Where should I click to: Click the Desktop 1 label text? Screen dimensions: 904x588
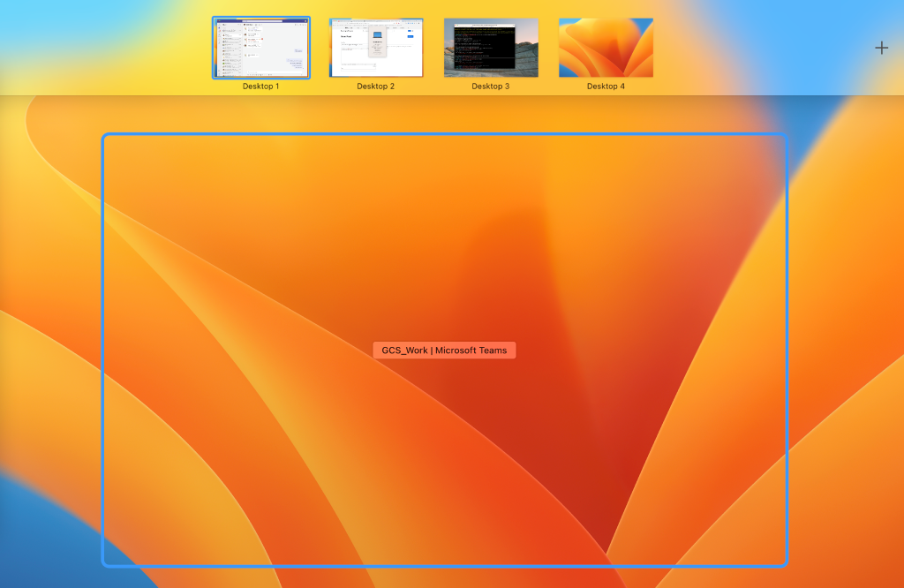(261, 86)
